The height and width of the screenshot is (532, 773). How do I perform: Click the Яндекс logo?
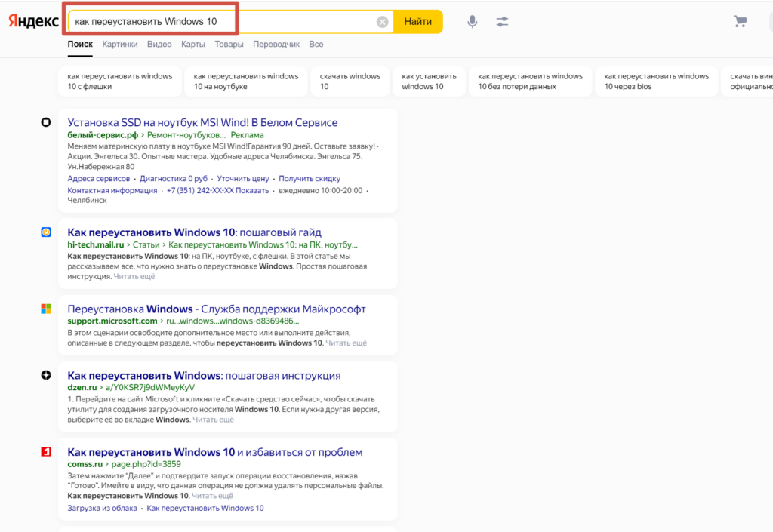coord(33,21)
